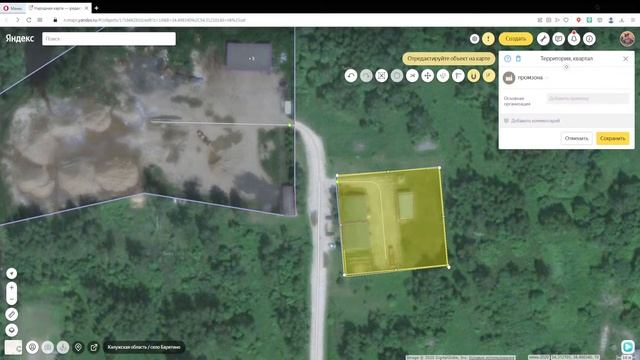Viewport: 640px width, 360px height.
Task: Select the move object arrows tool
Action: pyautogui.click(x=427, y=76)
